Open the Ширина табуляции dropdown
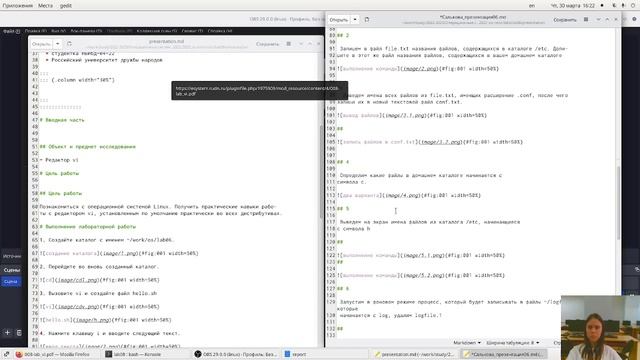The height and width of the screenshot is (360, 640). (x=513, y=343)
